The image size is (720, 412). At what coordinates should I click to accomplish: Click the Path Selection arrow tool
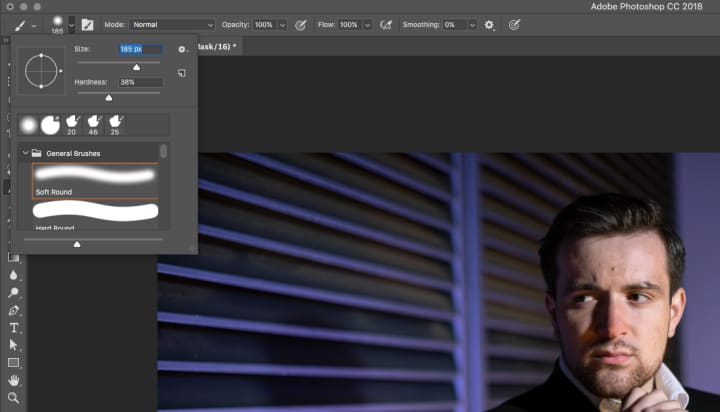tap(14, 345)
